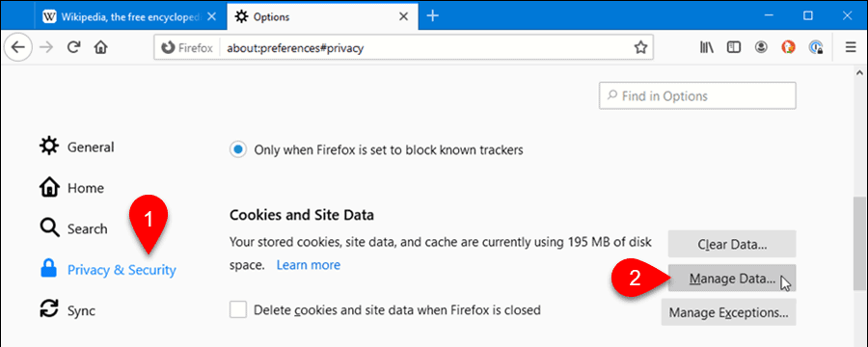Close the Options tab
This screenshot has height=347, width=868.
click(x=404, y=16)
